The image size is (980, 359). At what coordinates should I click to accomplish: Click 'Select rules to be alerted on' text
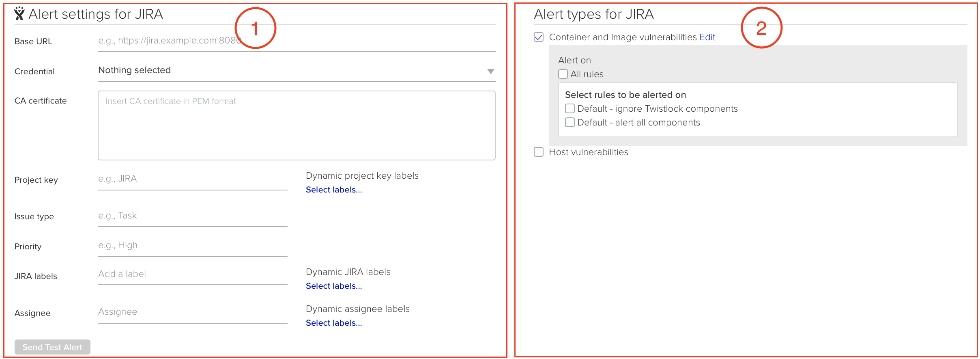click(625, 95)
